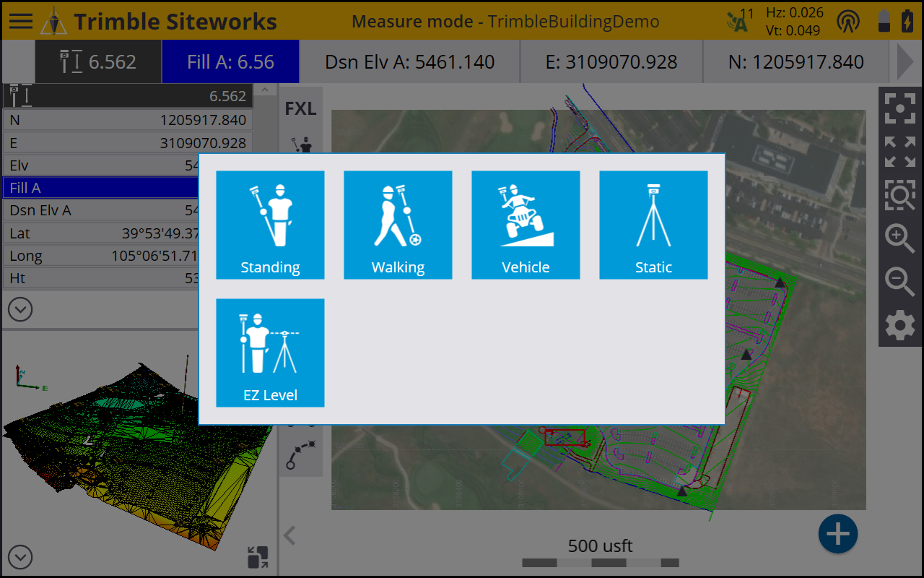Select the rod height 6.562 info bar item

(x=98, y=62)
